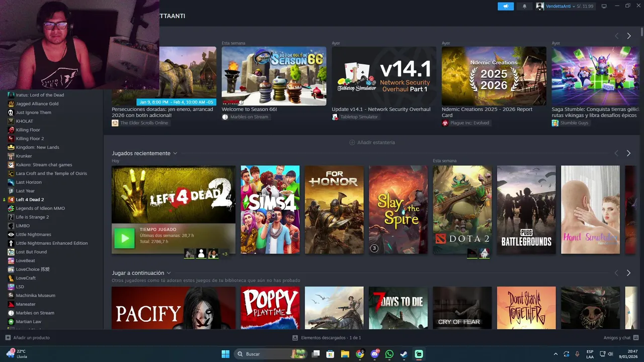Screen dimensions: 644x362
Task: Expand the Jugar a continuación shelf dropdown
Action: [169, 273]
